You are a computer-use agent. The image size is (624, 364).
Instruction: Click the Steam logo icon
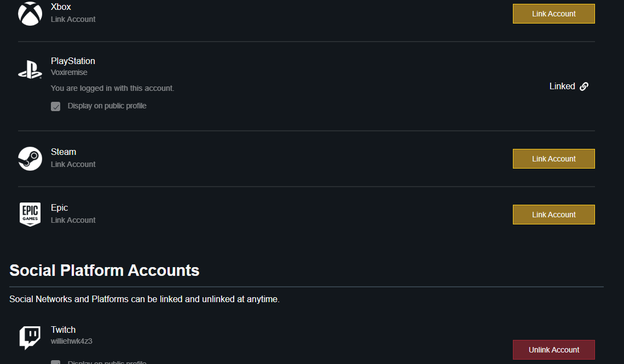click(30, 159)
